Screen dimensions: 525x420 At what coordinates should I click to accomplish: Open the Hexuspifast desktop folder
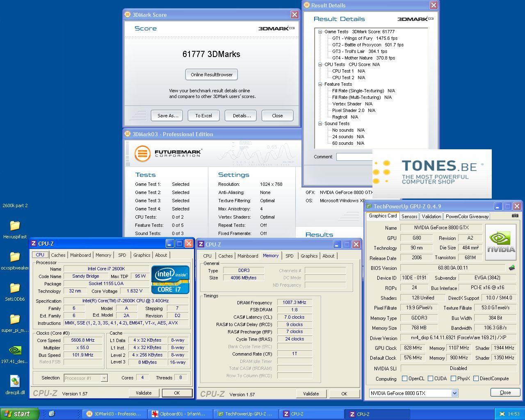(15, 226)
